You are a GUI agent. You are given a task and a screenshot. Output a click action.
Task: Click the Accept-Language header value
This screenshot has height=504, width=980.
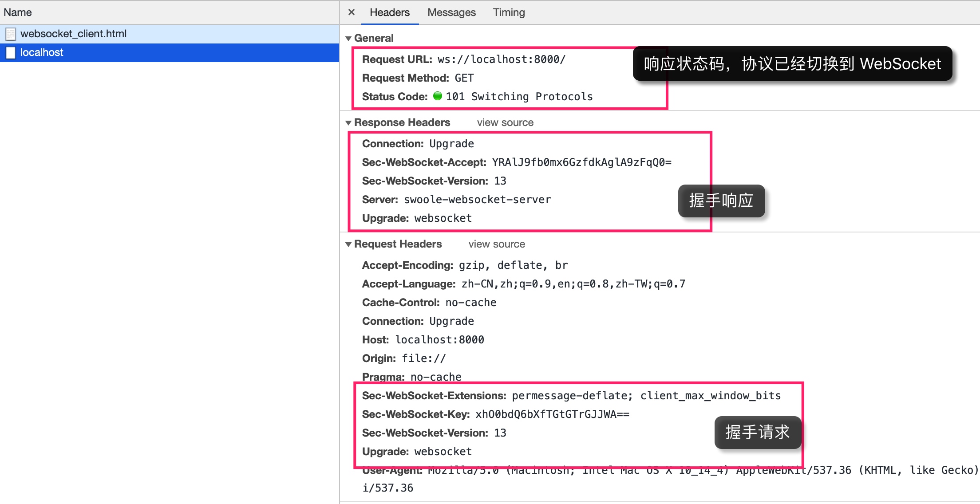pos(573,284)
